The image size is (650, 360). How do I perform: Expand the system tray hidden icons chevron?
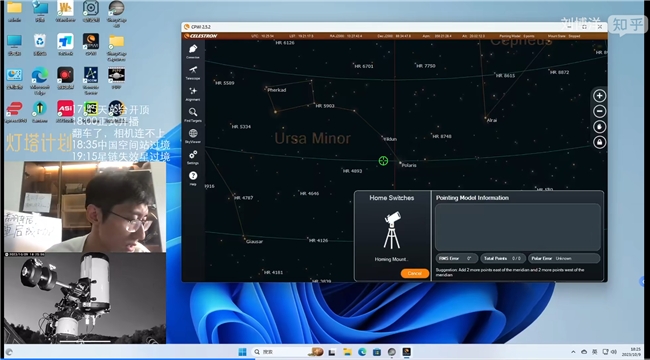click(574, 352)
